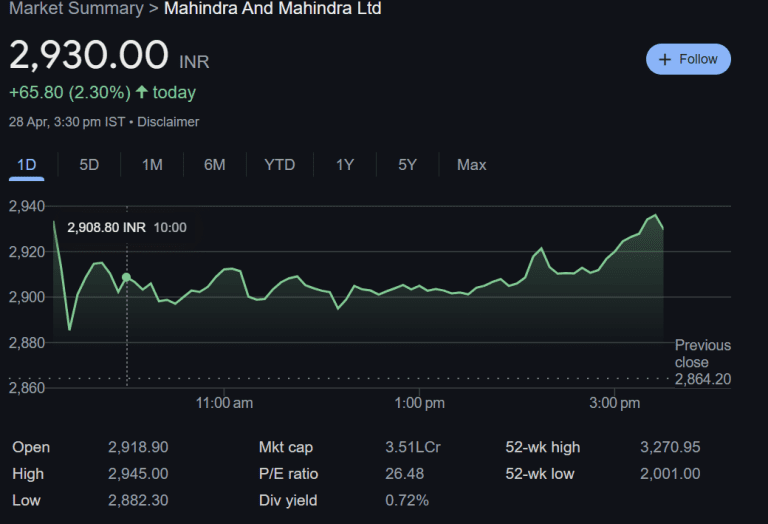Screen dimensions: 768x524
Task: Click the 52-wk low label
Action: point(540,474)
